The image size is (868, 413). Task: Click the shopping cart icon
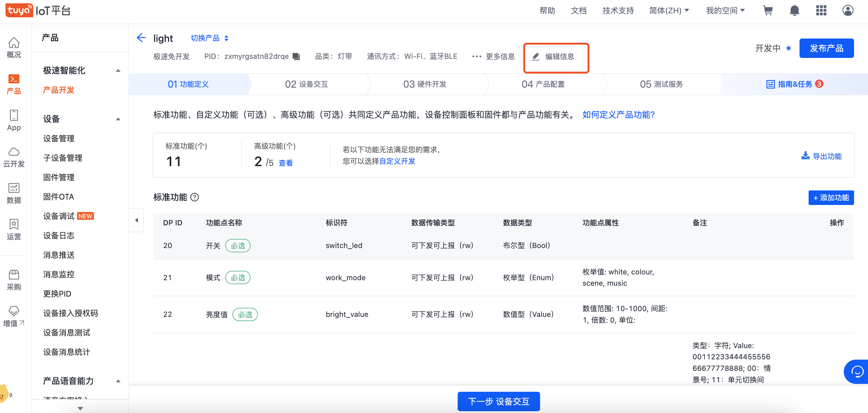(768, 11)
